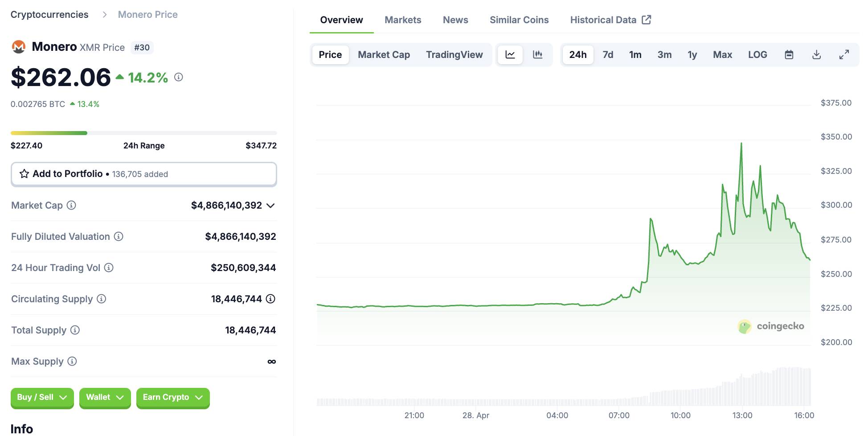This screenshot has height=436, width=868.
Task: Toggle LOG scale on chart
Action: pyautogui.click(x=757, y=55)
